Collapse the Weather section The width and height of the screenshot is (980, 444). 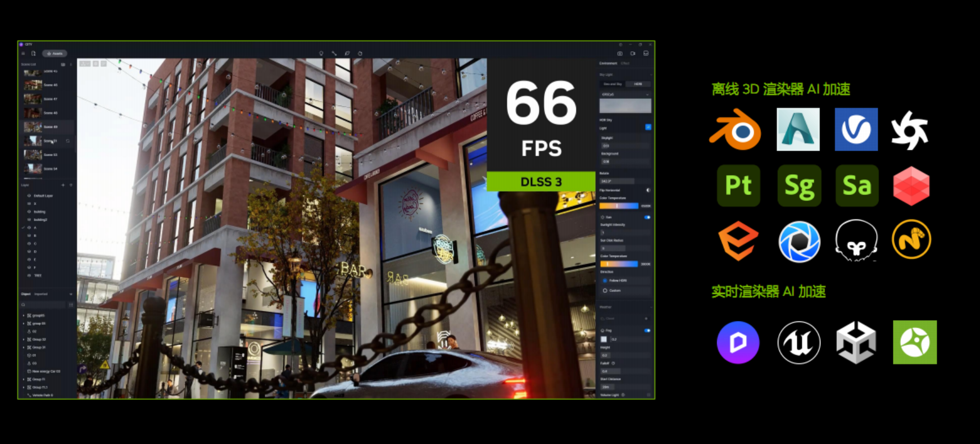coord(651,307)
